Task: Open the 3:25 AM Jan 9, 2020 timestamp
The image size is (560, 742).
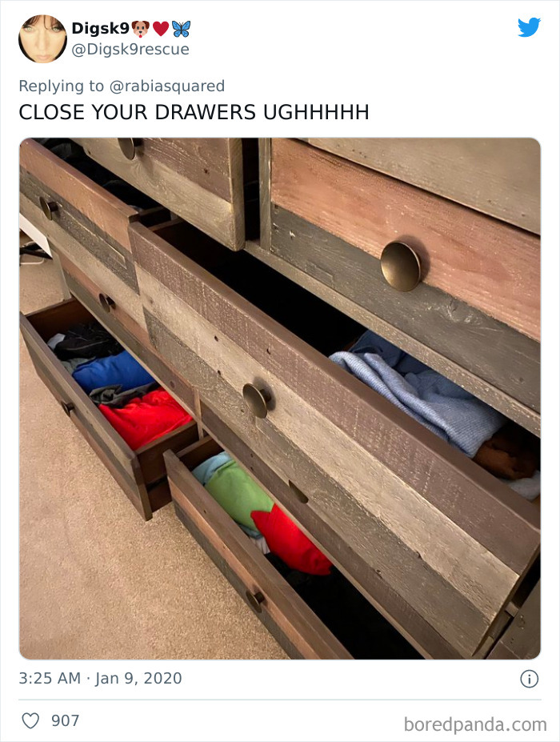Action: [100, 678]
